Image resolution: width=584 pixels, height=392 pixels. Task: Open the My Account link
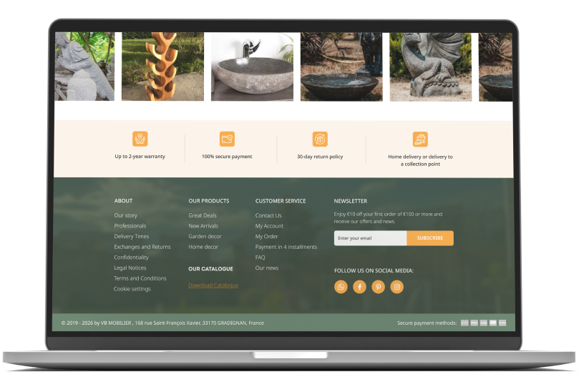pos(269,226)
